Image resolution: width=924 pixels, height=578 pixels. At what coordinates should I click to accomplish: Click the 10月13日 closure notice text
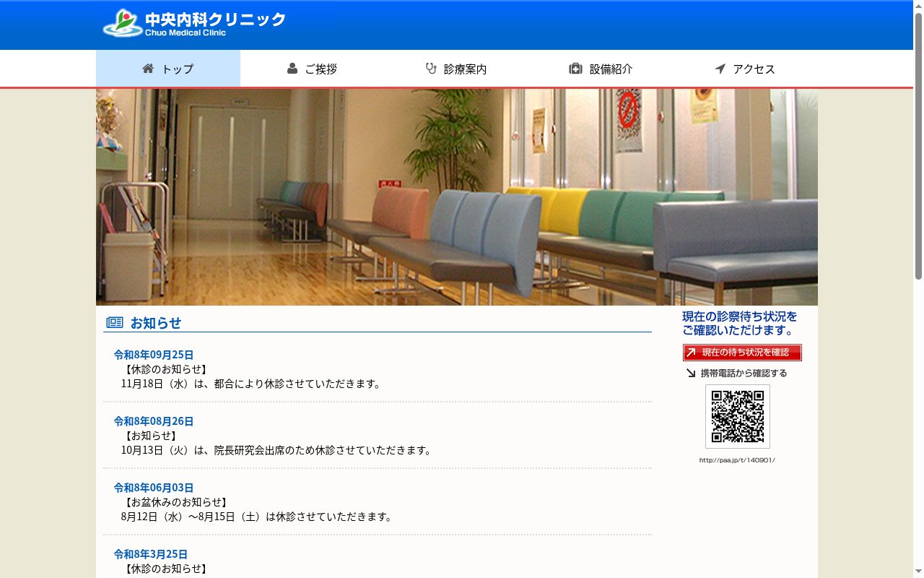coord(276,450)
